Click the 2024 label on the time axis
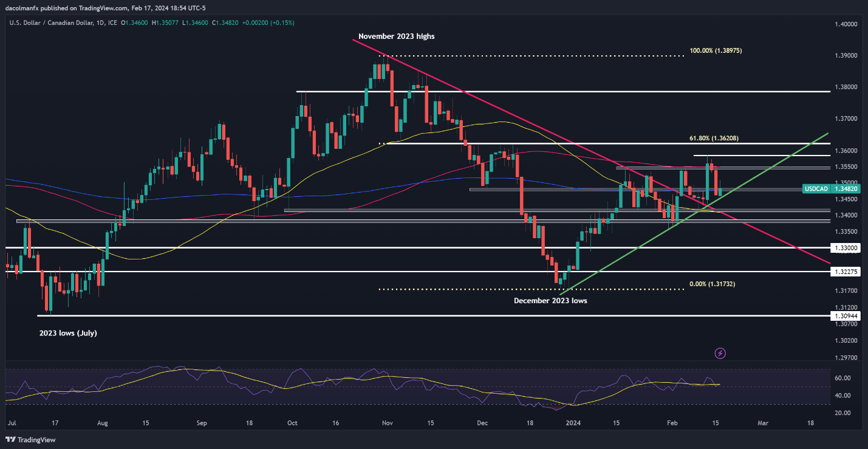This screenshot has height=449, width=868. click(573, 422)
